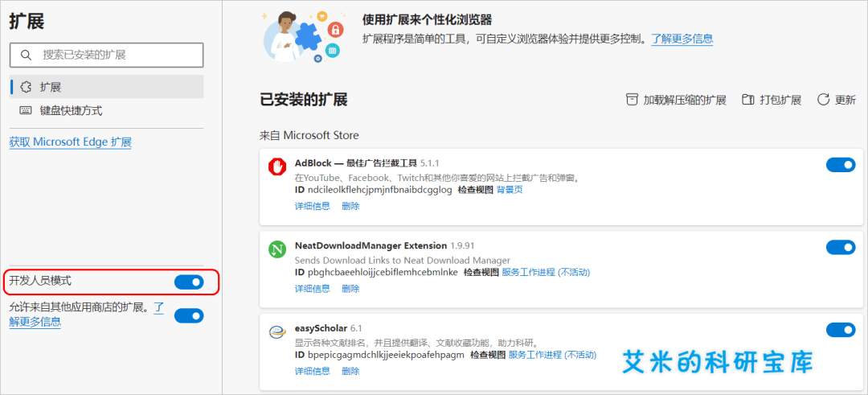Click the 加载解压缩的扩展 box icon
This screenshot has height=395, width=868.
point(632,100)
